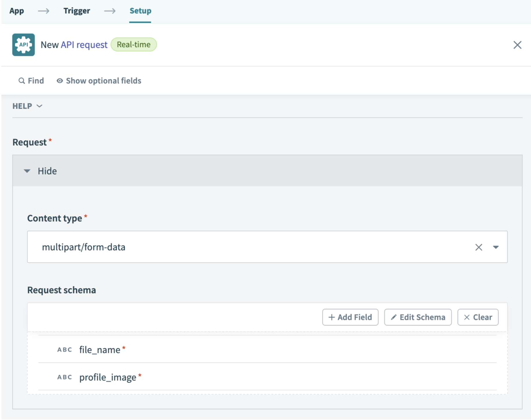Follow the API request link

(84, 45)
